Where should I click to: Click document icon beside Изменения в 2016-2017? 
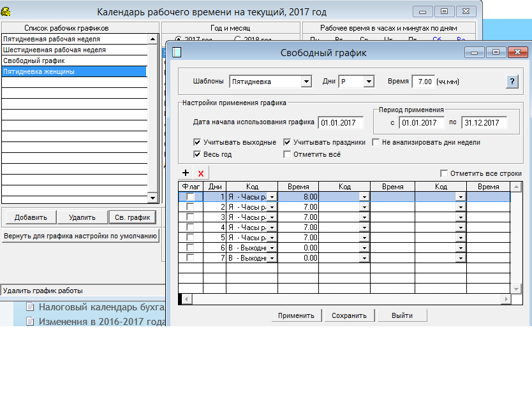tap(30, 321)
